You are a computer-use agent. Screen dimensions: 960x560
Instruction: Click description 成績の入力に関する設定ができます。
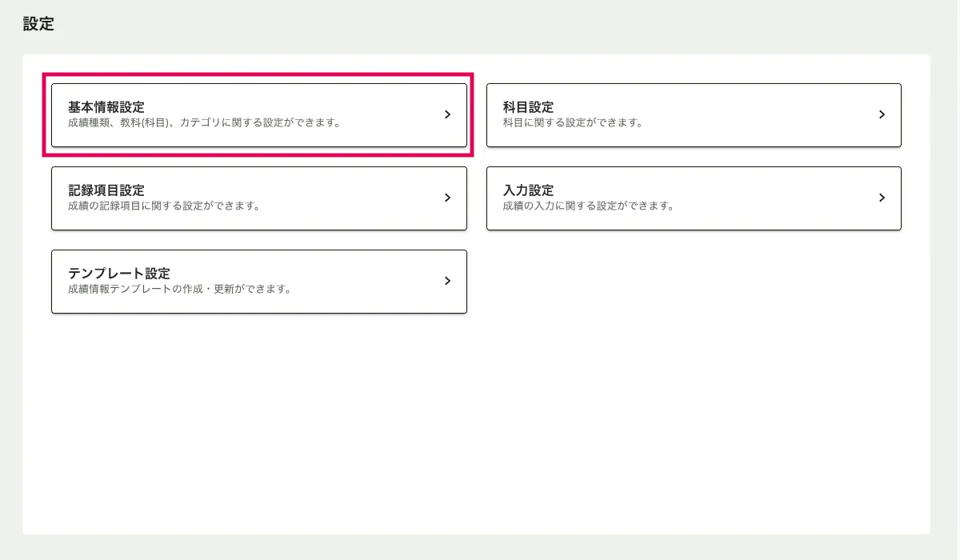pos(588,206)
